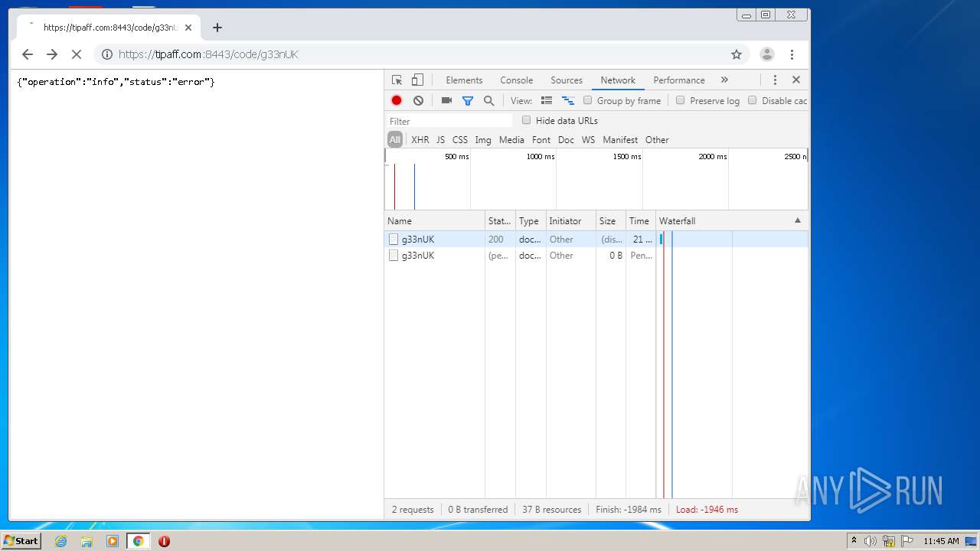Click the Chrome taskbar button

pos(138,541)
